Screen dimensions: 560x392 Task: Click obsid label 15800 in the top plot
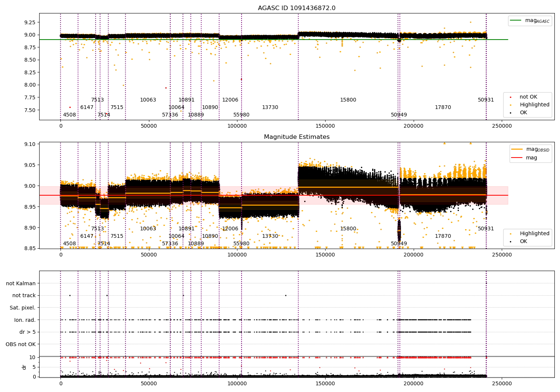pyautogui.click(x=348, y=100)
